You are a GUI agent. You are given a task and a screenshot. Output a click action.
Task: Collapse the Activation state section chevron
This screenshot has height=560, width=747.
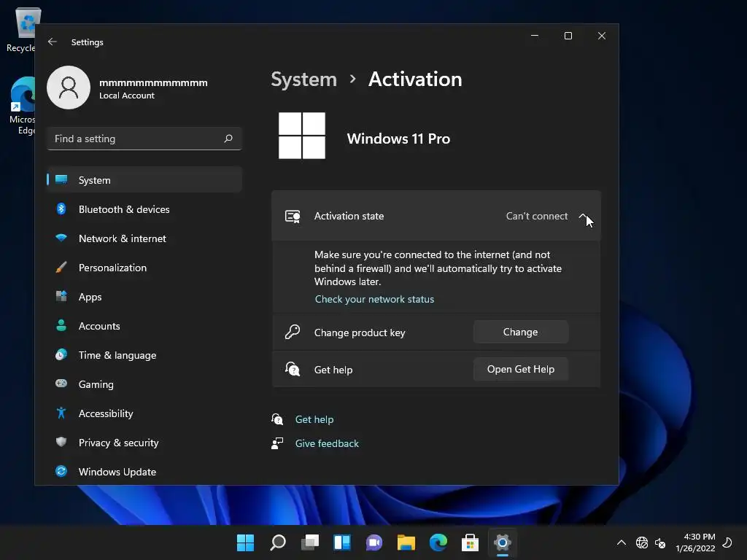click(583, 216)
